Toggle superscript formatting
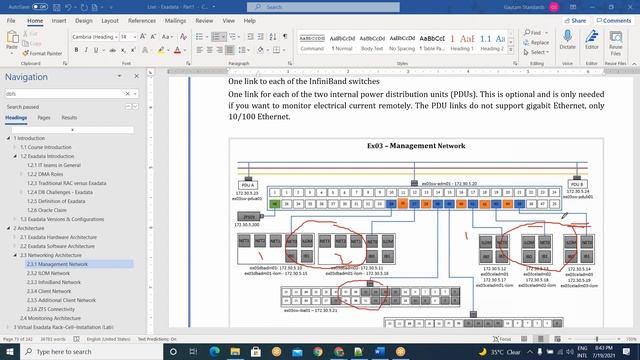The image size is (640, 360). coord(133,50)
